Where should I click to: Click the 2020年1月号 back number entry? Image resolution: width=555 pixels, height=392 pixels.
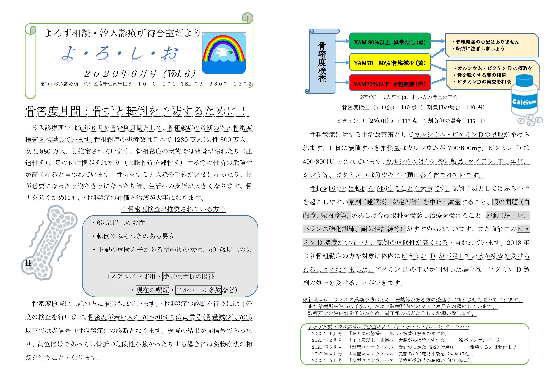pos(380,334)
